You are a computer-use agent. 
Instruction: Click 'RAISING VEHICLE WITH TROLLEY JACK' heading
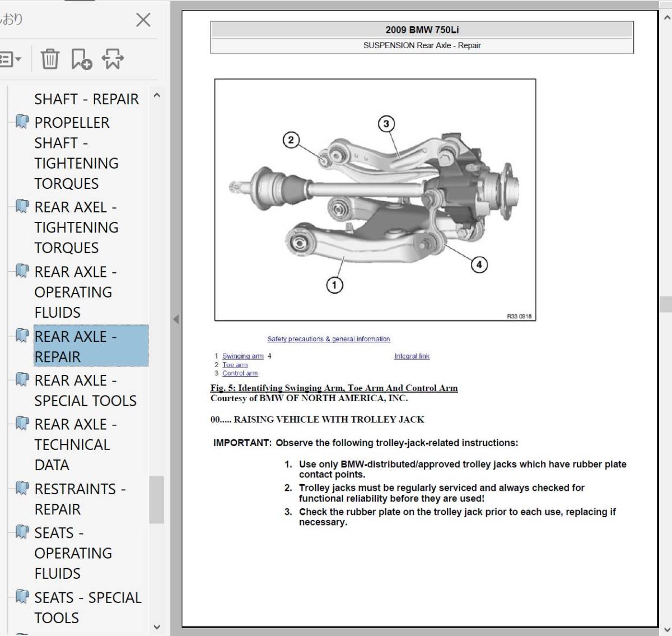329,419
